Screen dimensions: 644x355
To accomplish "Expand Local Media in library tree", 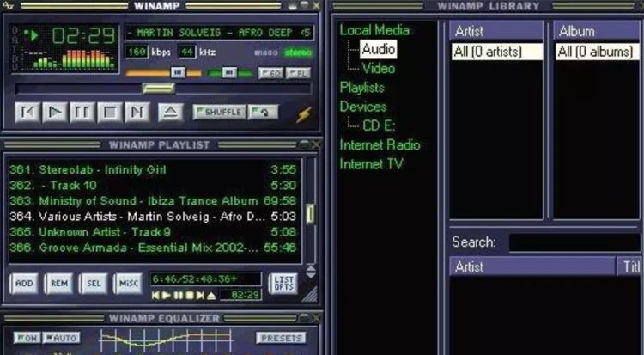I will click(x=374, y=30).
